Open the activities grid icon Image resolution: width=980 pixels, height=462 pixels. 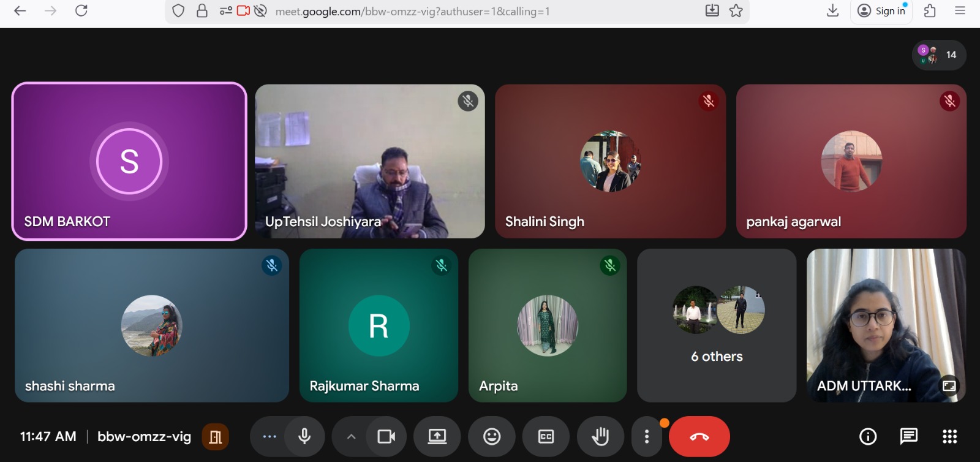[949, 436]
